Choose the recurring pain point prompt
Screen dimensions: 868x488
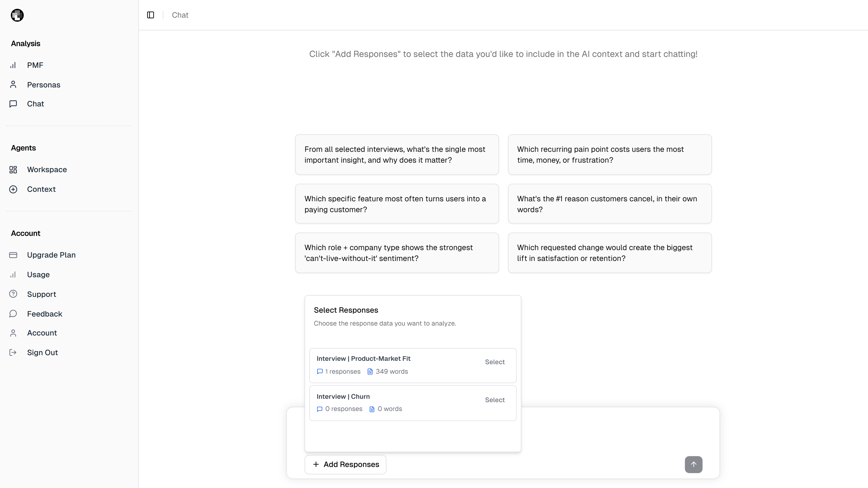point(610,155)
